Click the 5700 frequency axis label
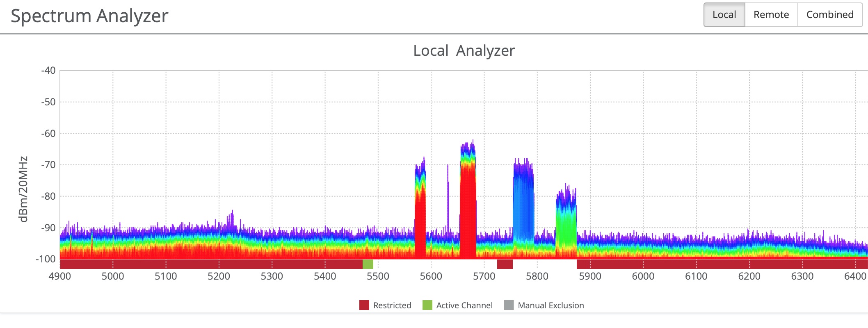Viewport: 868px width, 328px height. pos(484,276)
